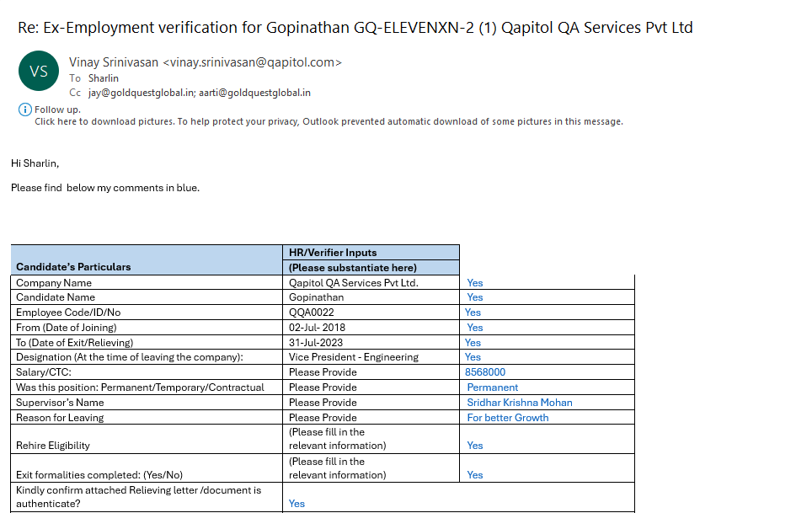Select supervisor name Sridhar Krishna Mohan

(519, 403)
